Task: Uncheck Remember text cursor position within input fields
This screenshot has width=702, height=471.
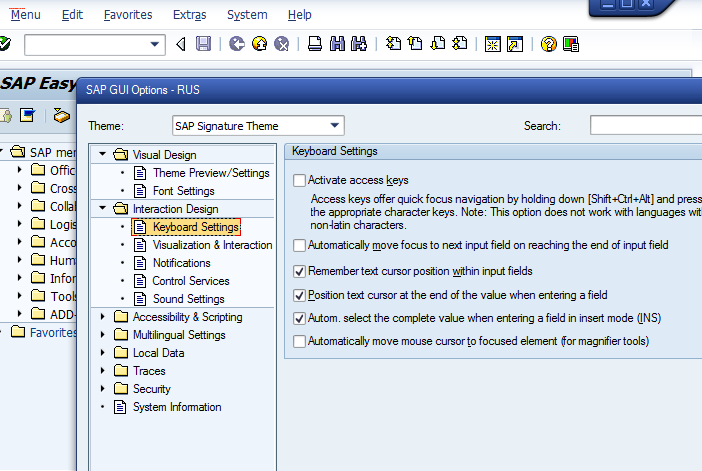Action: pyautogui.click(x=300, y=271)
